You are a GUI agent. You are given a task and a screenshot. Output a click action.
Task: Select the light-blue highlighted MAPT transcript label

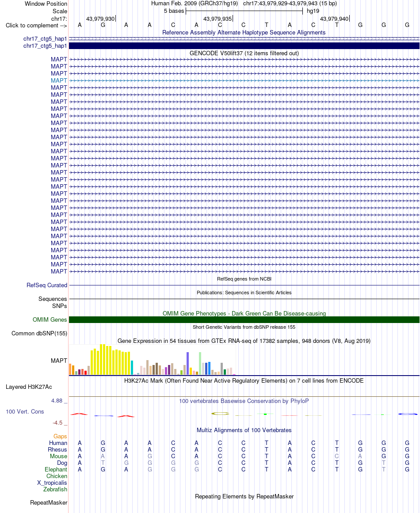point(59,80)
